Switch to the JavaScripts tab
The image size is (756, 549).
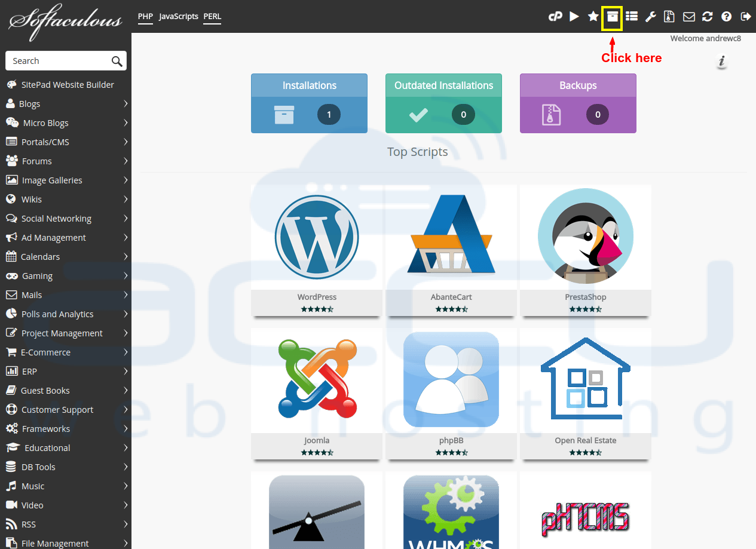point(179,16)
